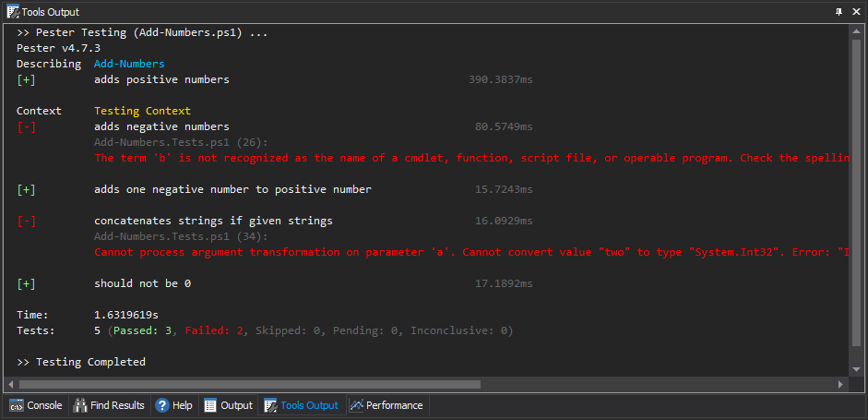Click the horizontal scrollbar right arrow
This screenshot has height=420, width=868.
point(840,384)
